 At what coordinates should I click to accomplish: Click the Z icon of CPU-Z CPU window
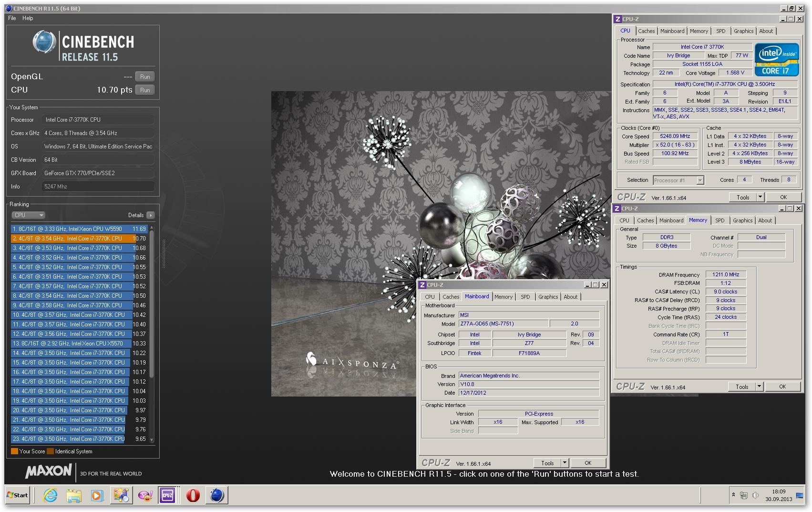pyautogui.click(x=617, y=19)
